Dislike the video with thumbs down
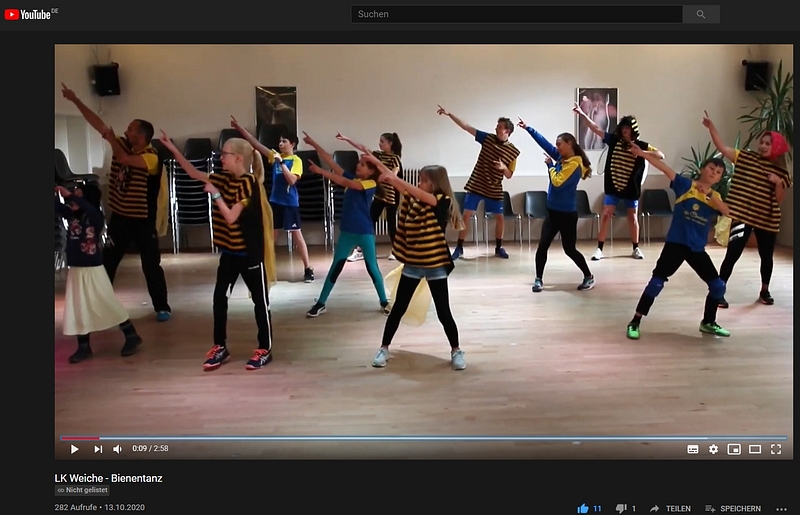 pos(621,508)
